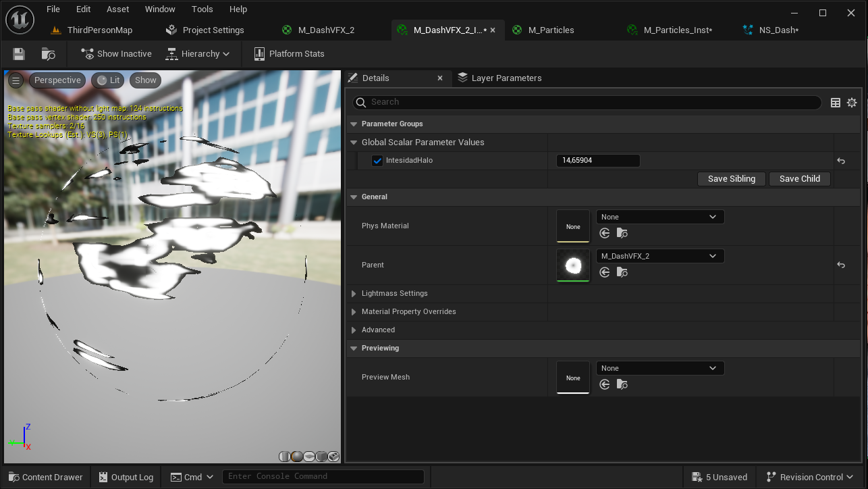Click the Save asset floppy disk icon
Screen dimensions: 868x489
tap(19, 54)
